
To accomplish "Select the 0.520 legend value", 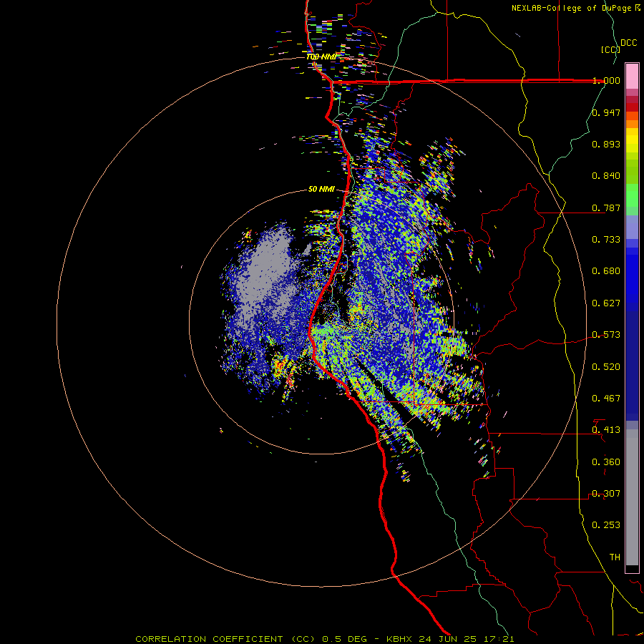I will pos(606,367).
